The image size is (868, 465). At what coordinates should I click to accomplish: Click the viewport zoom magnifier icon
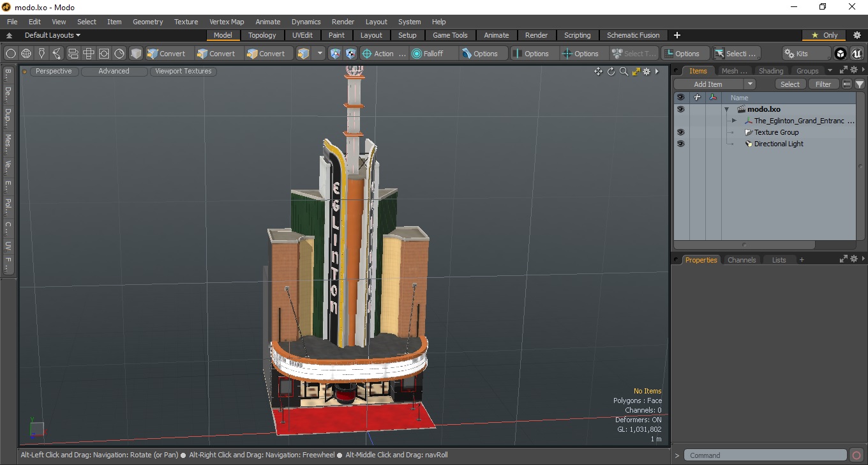(624, 72)
